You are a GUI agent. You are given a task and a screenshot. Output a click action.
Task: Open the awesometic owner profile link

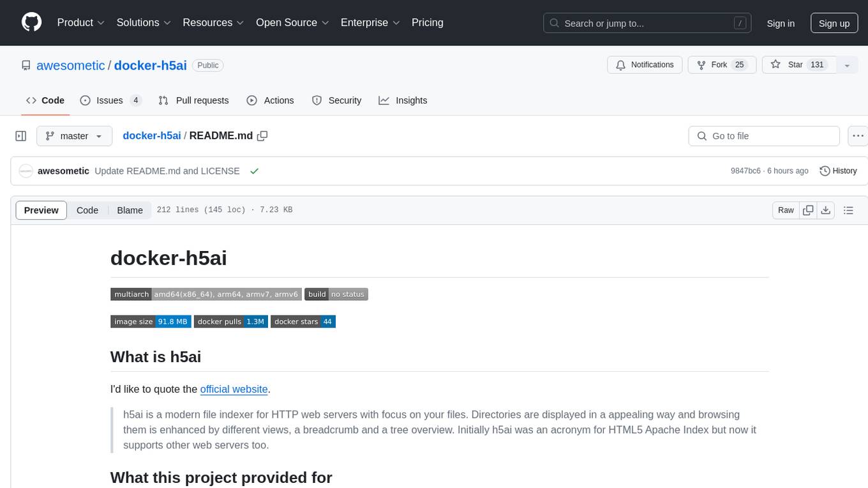click(x=70, y=65)
